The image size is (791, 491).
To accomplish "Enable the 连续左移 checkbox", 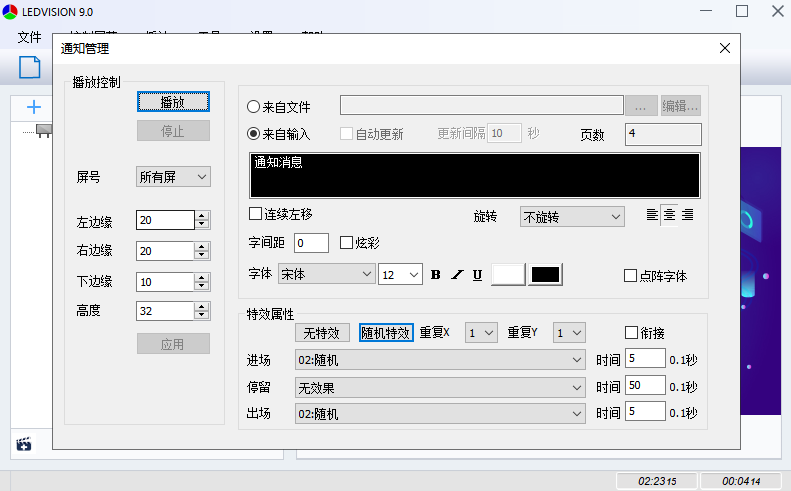I will click(x=256, y=214).
